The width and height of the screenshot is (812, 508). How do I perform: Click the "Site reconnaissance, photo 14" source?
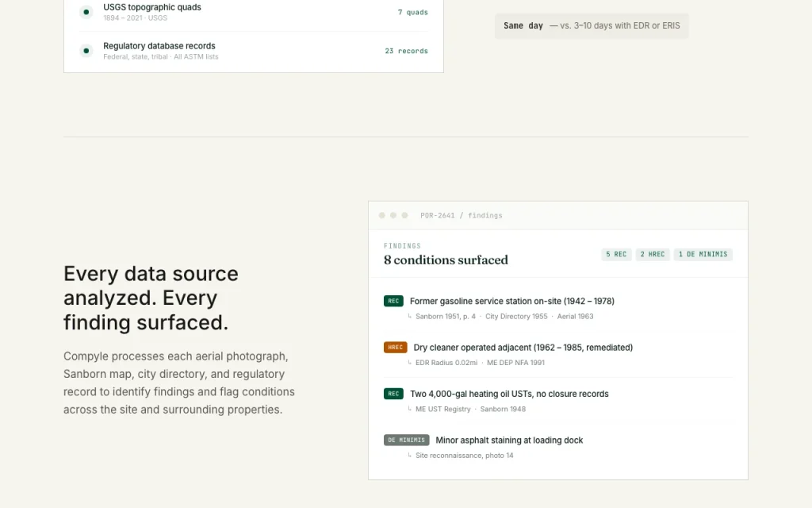click(x=465, y=456)
